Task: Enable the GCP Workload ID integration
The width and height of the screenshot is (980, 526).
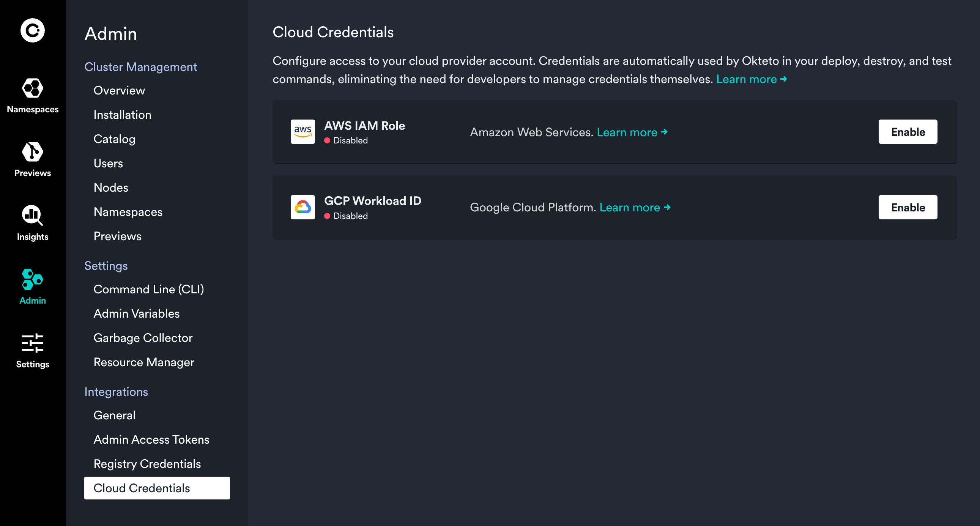Action: click(x=908, y=207)
